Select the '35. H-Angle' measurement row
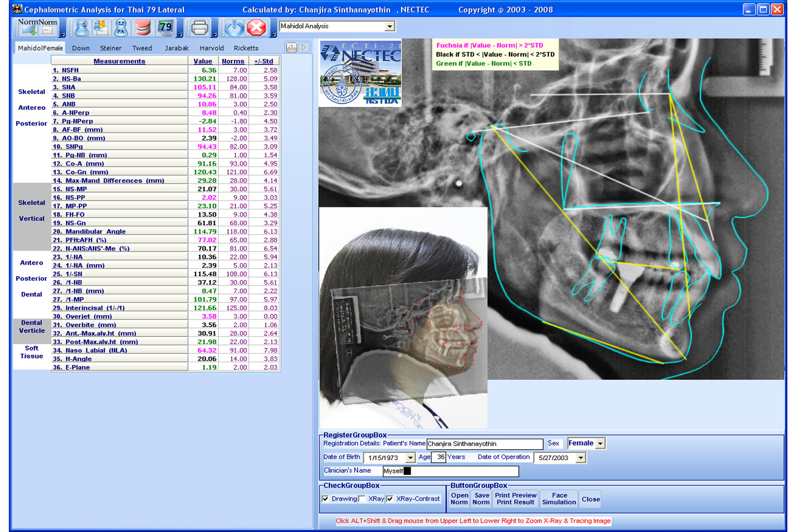798x532 pixels. [165, 359]
